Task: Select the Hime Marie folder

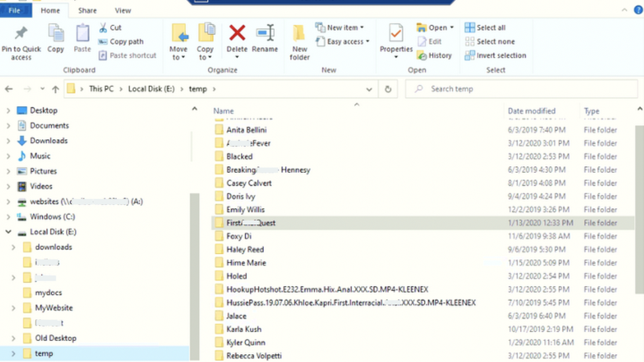Action: tap(246, 262)
